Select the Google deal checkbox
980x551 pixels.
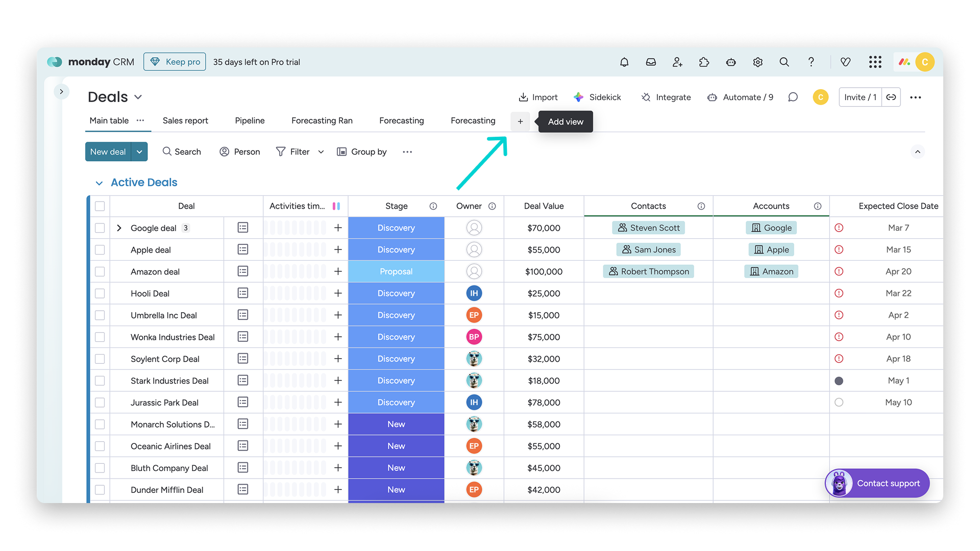100,228
